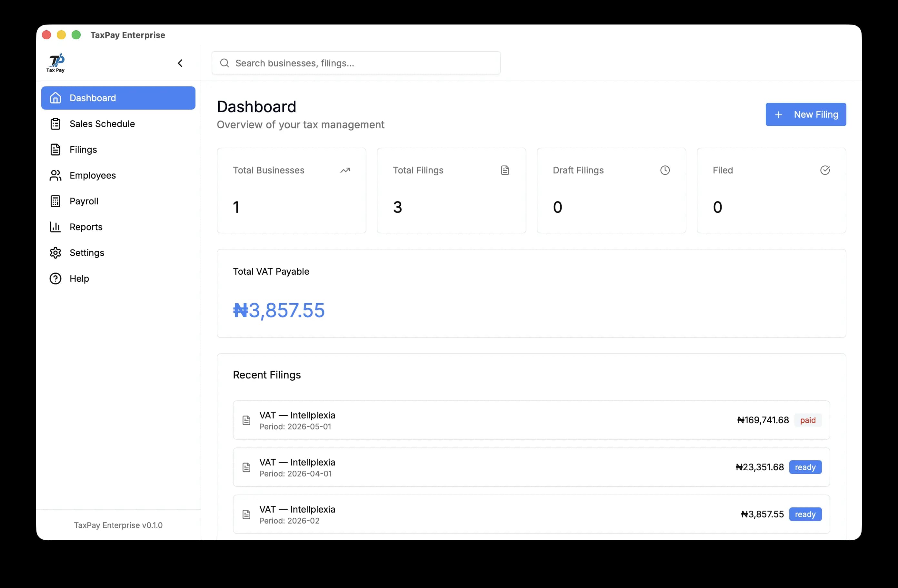The width and height of the screenshot is (898, 588).
Task: Click the ready badge for ₦23,351.68
Action: 805,467
